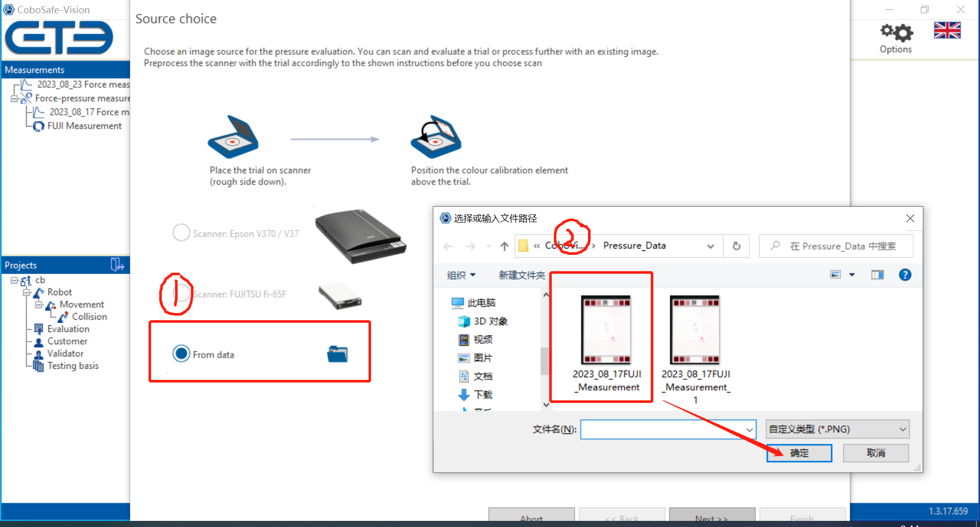Click the Projects panel exit icon
This screenshot has width=980, height=527.
(x=117, y=265)
